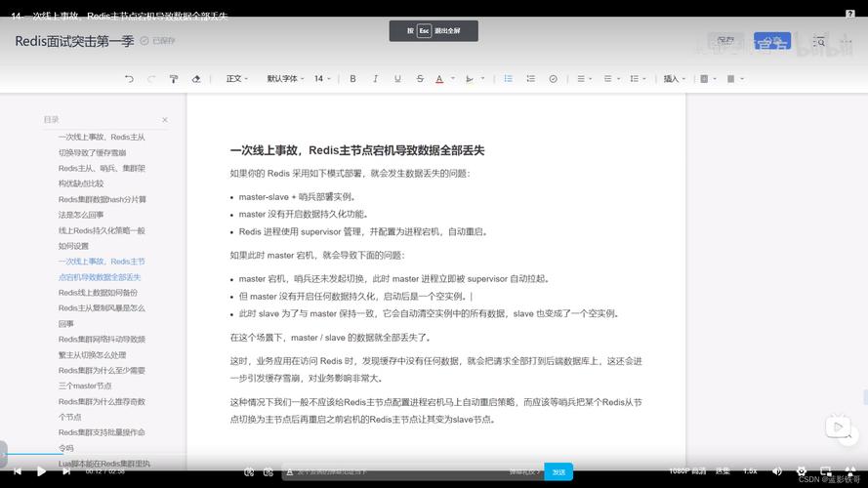Open the 插入 insert menu
The height and width of the screenshot is (488, 868).
tap(675, 78)
